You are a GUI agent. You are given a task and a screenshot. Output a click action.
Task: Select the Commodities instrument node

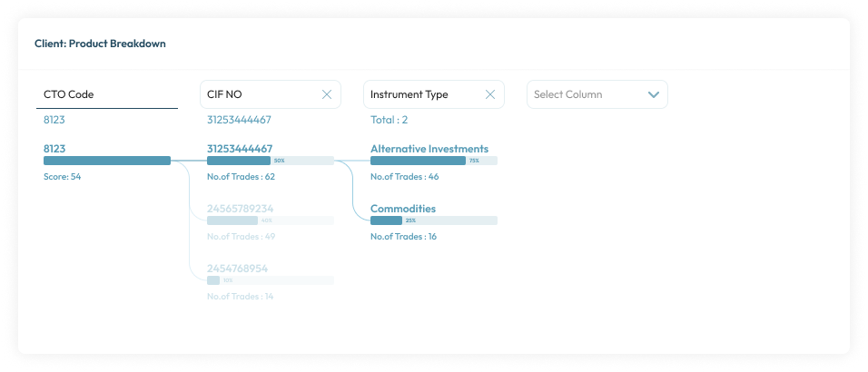coord(403,208)
